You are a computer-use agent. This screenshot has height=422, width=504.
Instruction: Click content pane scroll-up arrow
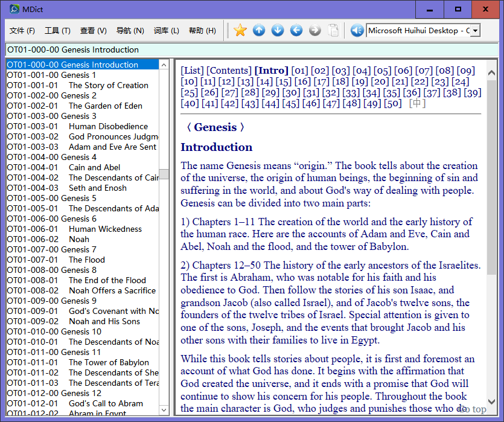[x=491, y=72]
